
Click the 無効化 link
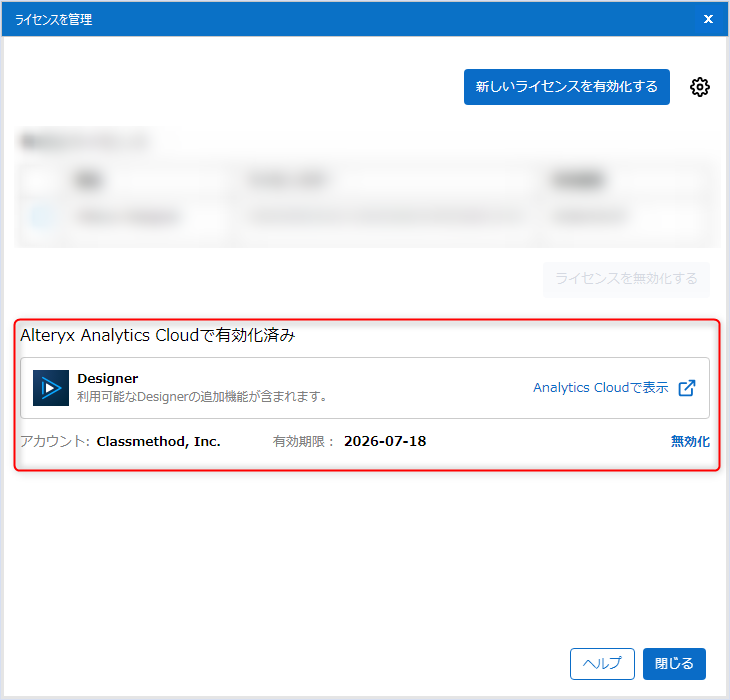pyautogui.click(x=690, y=441)
